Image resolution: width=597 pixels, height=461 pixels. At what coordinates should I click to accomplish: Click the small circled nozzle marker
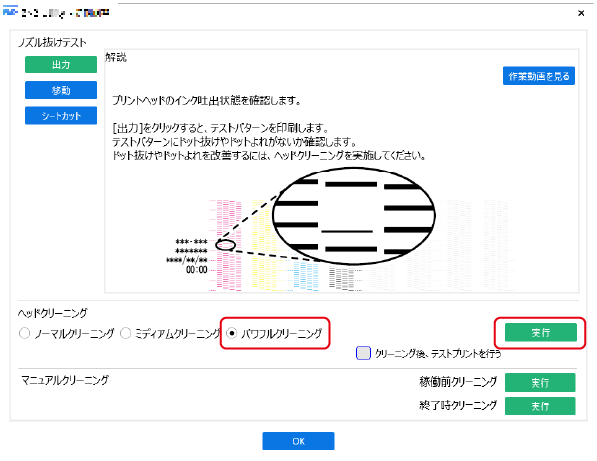click(x=225, y=245)
